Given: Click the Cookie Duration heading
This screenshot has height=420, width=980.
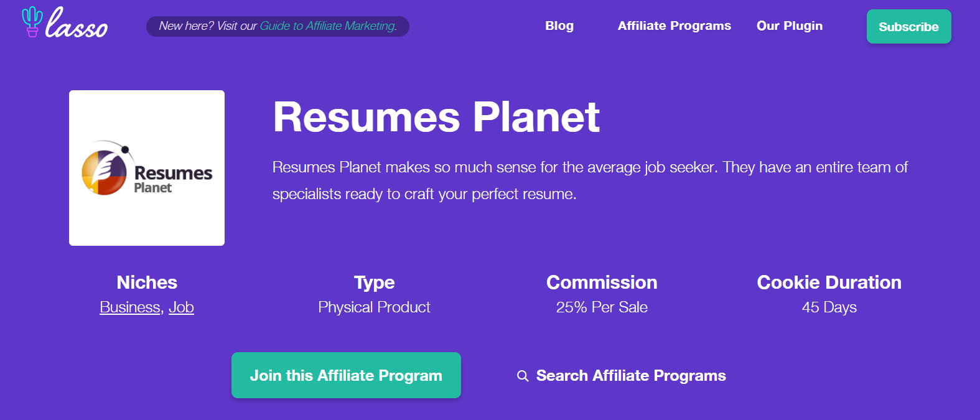Looking at the screenshot, I should point(829,282).
